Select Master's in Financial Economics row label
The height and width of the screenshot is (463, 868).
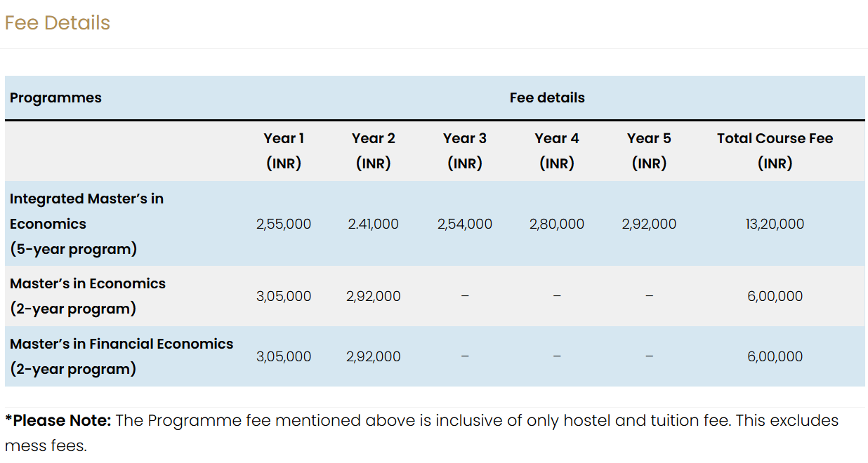click(121, 356)
